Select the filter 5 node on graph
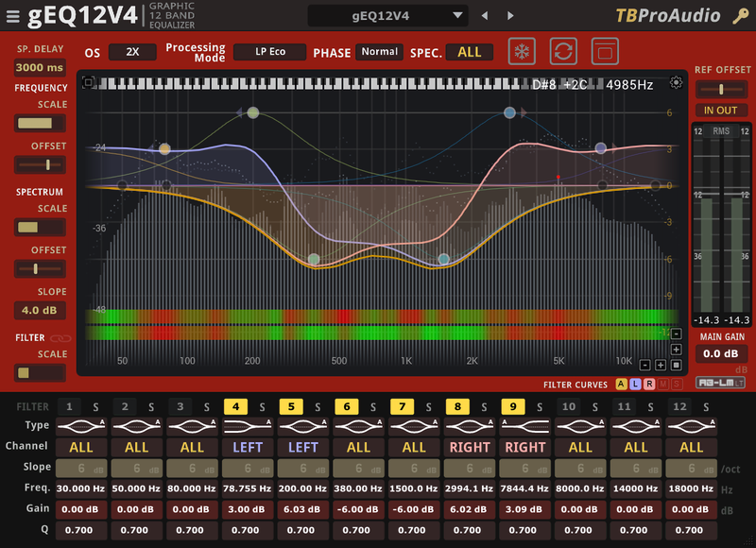The height and width of the screenshot is (548, 756). [x=253, y=112]
